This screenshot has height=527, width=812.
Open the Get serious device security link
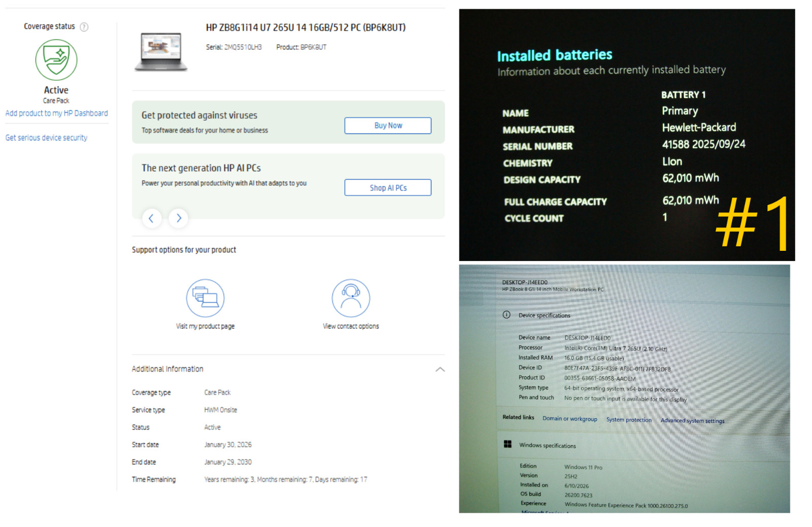(46, 138)
